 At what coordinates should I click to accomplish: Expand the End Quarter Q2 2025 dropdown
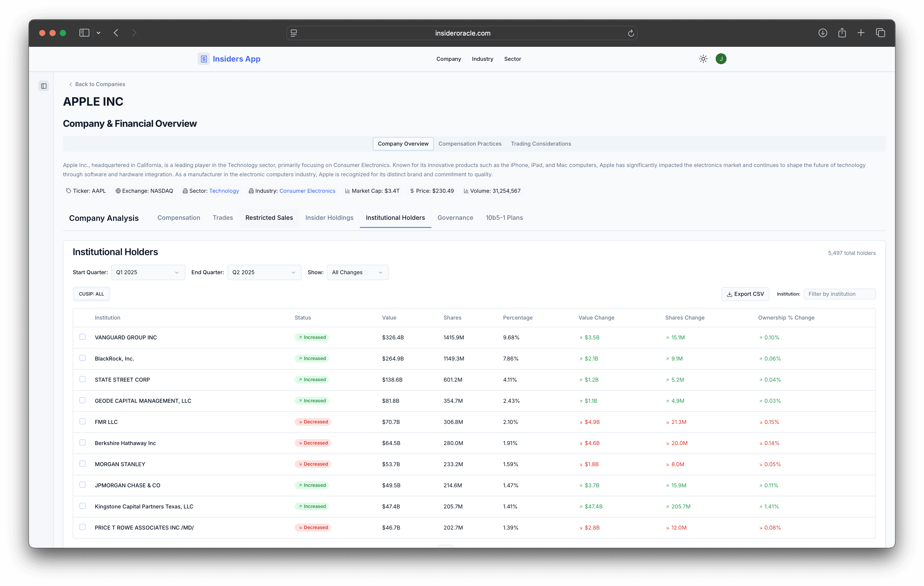pos(264,272)
